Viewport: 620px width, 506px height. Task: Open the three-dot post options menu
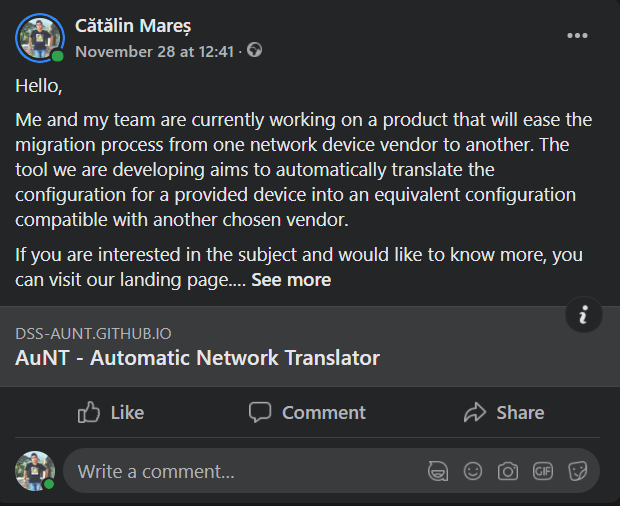[578, 36]
